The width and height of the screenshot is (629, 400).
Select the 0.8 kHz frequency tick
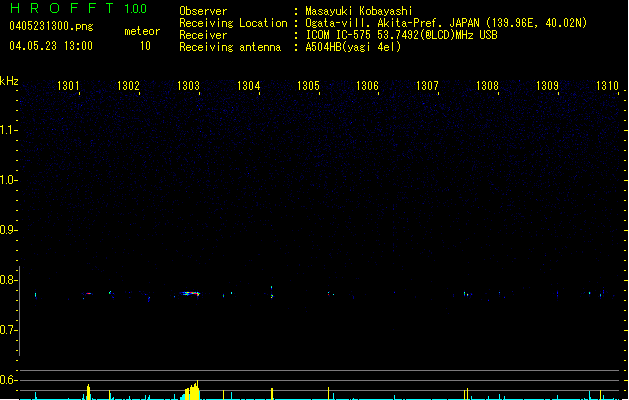point(9,280)
